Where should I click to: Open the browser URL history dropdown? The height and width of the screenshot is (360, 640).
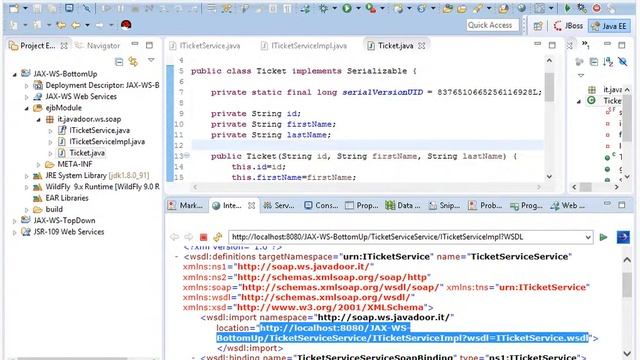588,238
